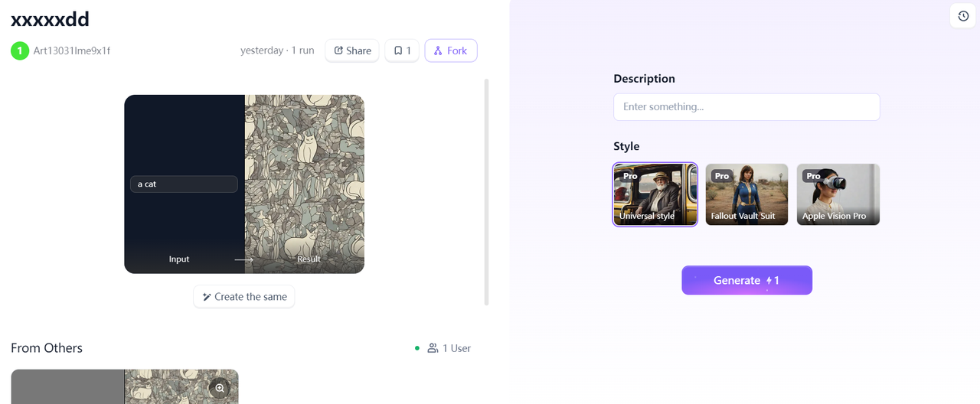Click the green user avatar circle

click(x=20, y=50)
